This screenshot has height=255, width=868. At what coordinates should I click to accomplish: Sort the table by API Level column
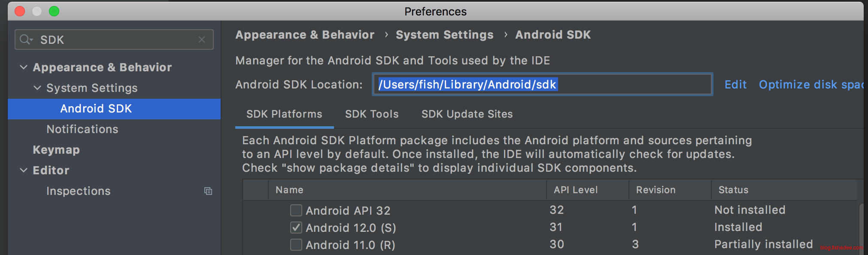(576, 190)
